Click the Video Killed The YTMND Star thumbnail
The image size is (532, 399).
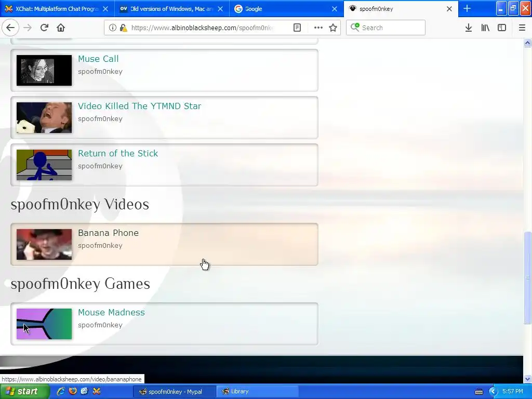[x=44, y=117]
